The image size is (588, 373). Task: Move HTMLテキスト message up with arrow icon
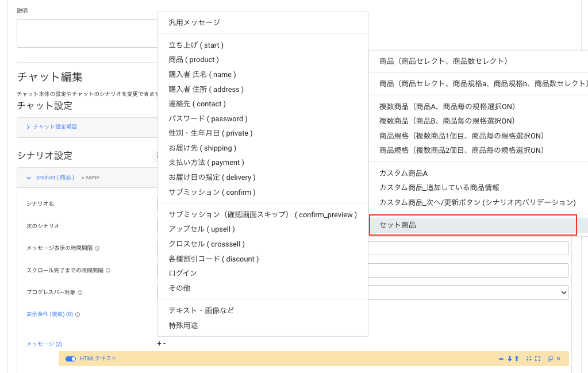tap(517, 359)
